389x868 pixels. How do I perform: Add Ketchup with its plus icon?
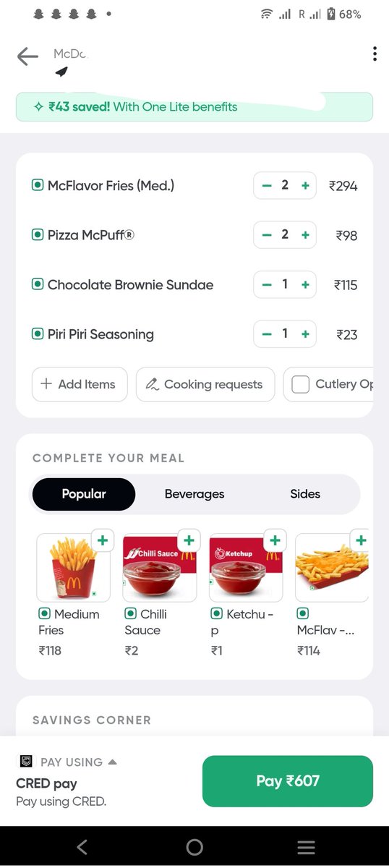click(x=274, y=540)
